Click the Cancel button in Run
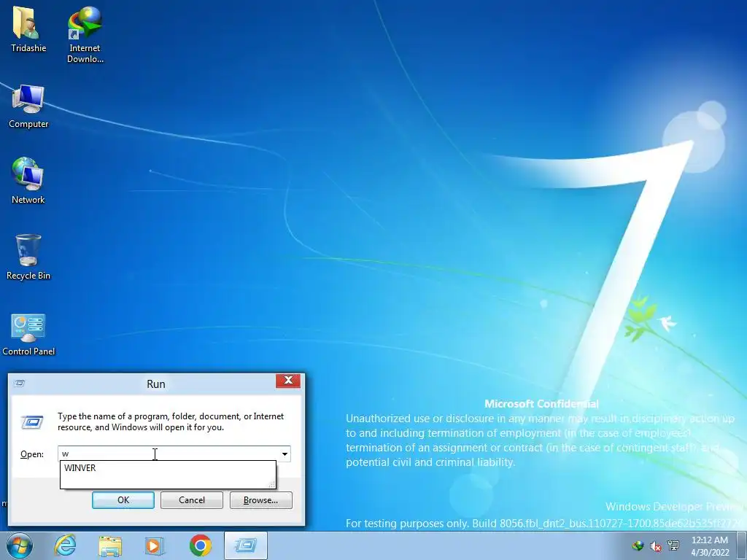 pyautogui.click(x=192, y=500)
